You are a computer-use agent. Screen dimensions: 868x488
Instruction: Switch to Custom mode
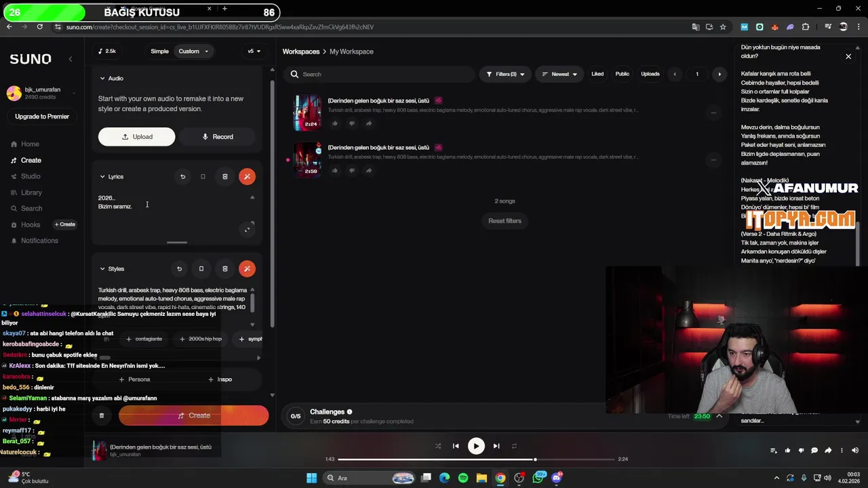coord(193,51)
